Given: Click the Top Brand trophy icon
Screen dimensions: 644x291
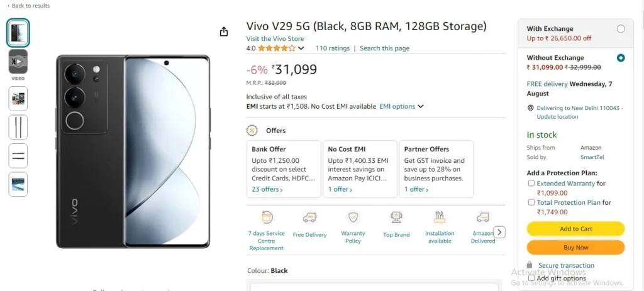Looking at the screenshot, I should point(396,217).
